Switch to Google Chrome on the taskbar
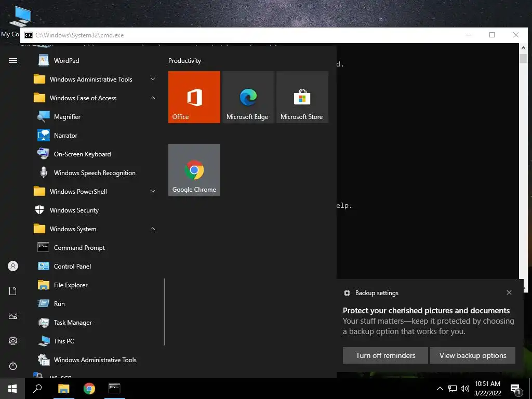This screenshot has width=532, height=399. (x=89, y=389)
